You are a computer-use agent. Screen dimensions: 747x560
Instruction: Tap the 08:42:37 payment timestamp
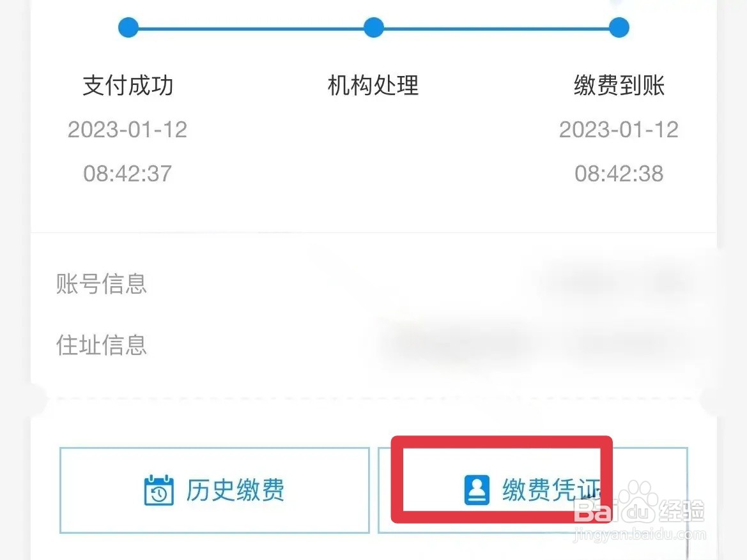point(128,173)
